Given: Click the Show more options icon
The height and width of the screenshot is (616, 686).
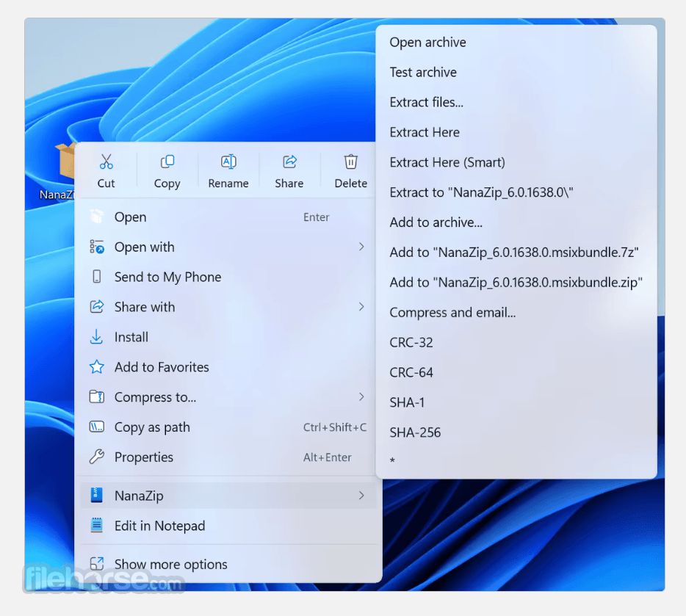Looking at the screenshot, I should [x=97, y=564].
